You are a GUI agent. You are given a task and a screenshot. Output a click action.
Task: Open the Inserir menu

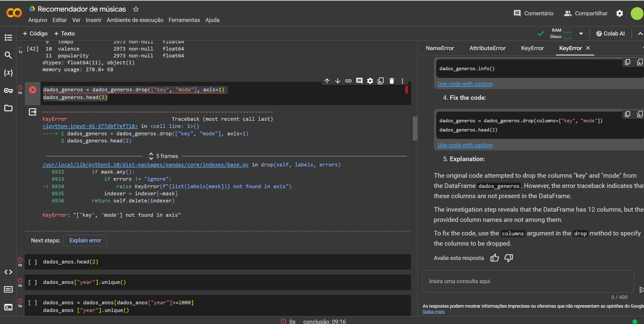(93, 20)
